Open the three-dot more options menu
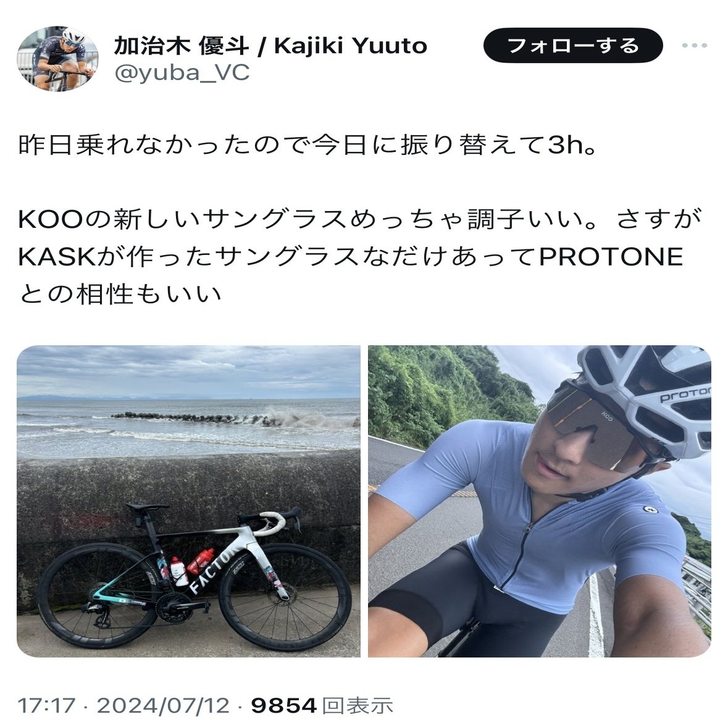 [695, 46]
